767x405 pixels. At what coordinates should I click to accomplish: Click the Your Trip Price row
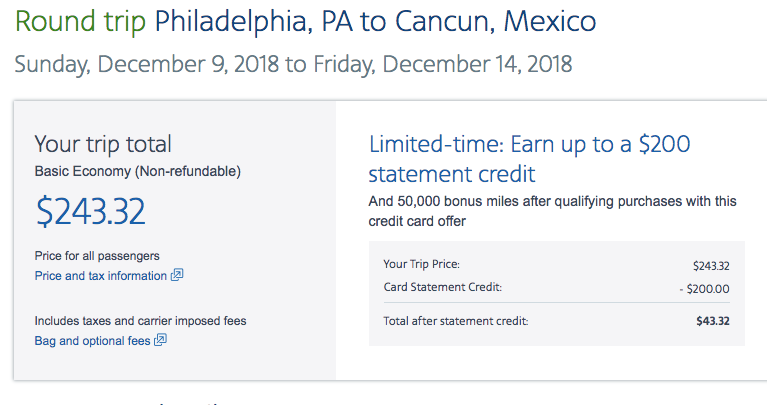(x=557, y=265)
